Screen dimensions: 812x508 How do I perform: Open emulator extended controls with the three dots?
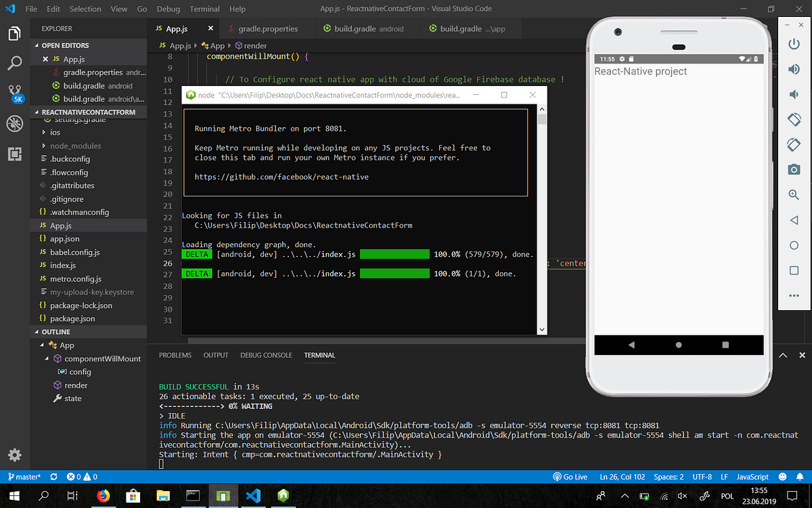pyautogui.click(x=793, y=295)
